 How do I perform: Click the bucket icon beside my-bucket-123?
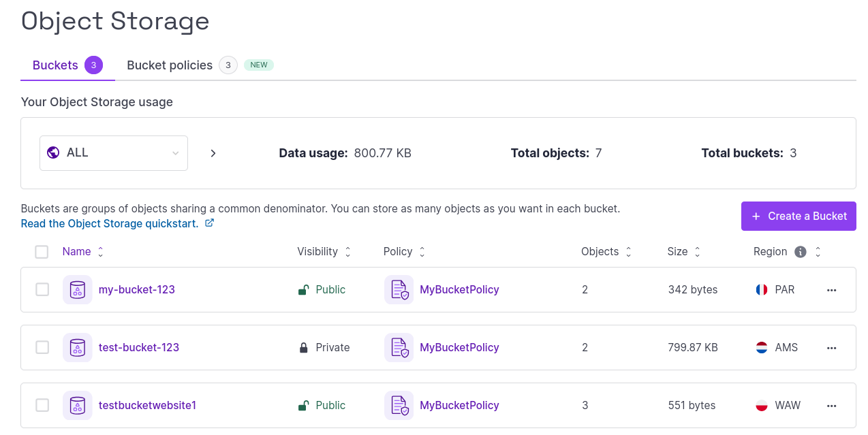78,290
